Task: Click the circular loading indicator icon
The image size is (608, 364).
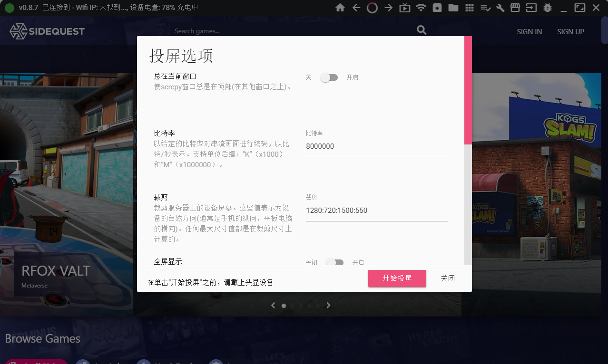Action: 372,8
